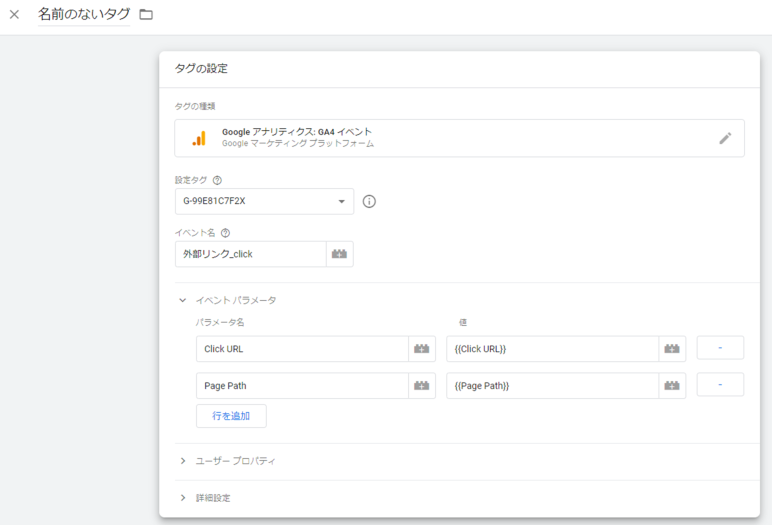The height and width of the screenshot is (525, 772).
Task: Select the Google アナリティクス: GA4 イベント tag type card
Action: point(459,138)
